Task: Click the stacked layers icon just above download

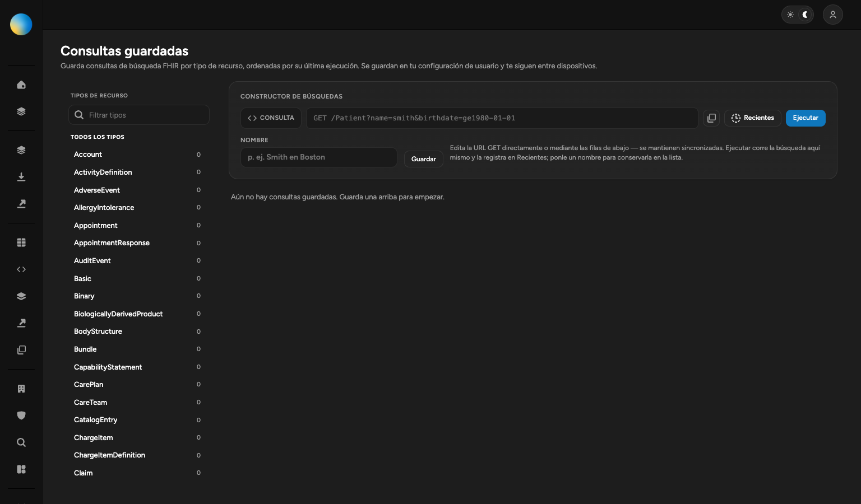Action: point(21,150)
